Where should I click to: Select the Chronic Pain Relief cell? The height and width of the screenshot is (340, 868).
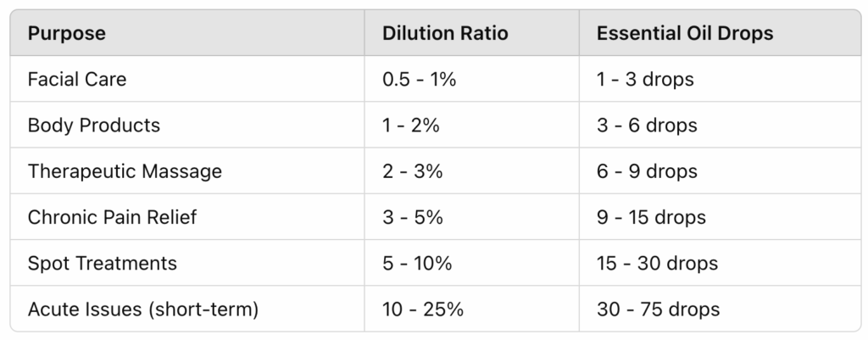[x=112, y=217]
